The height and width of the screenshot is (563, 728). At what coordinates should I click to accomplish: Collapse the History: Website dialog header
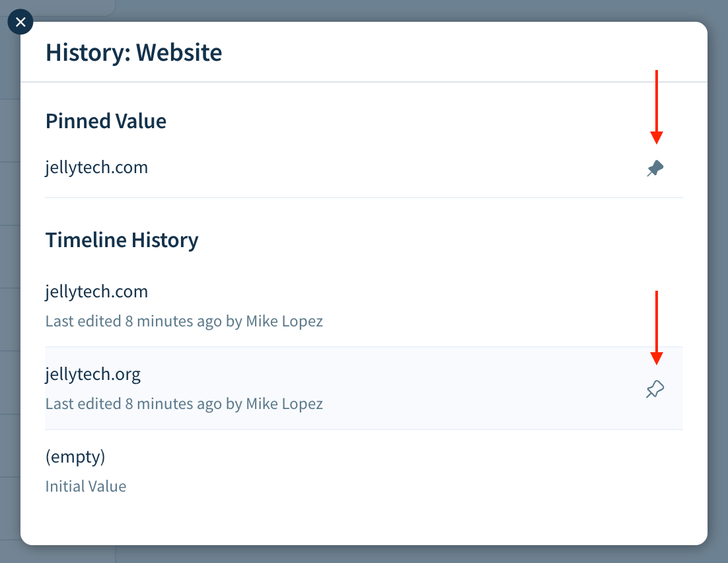(133, 52)
